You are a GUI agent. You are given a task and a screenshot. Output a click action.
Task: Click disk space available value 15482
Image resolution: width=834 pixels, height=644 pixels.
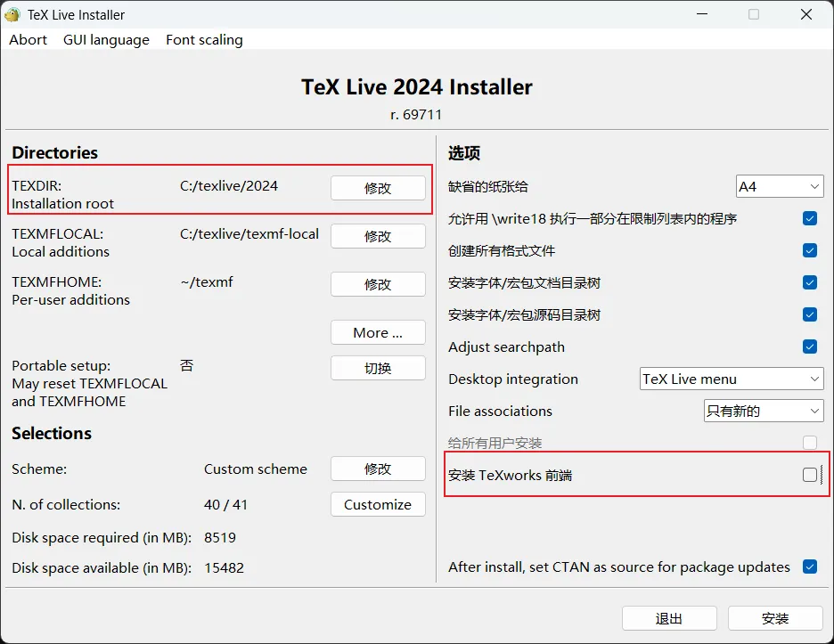click(x=224, y=568)
